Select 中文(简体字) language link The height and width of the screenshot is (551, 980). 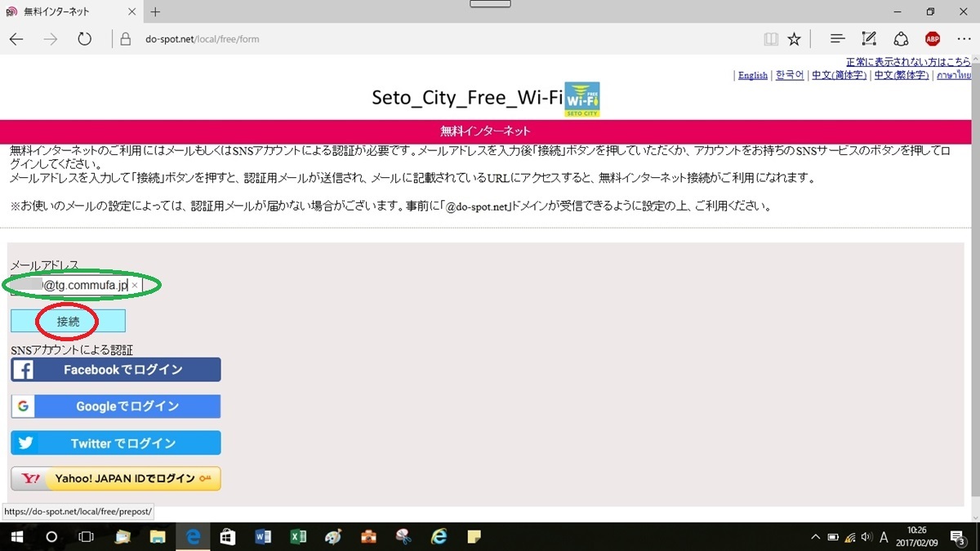pyautogui.click(x=839, y=75)
